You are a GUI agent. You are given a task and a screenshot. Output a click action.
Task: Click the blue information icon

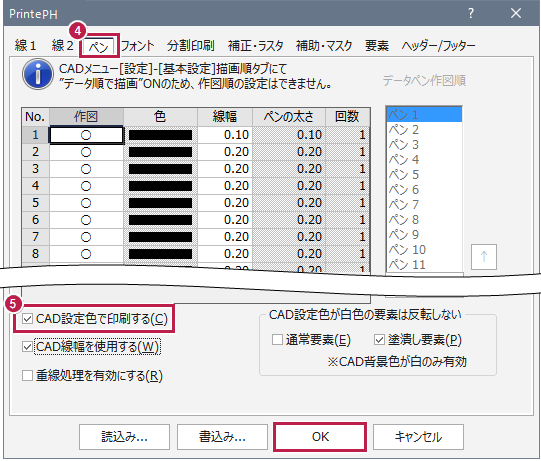tap(38, 74)
